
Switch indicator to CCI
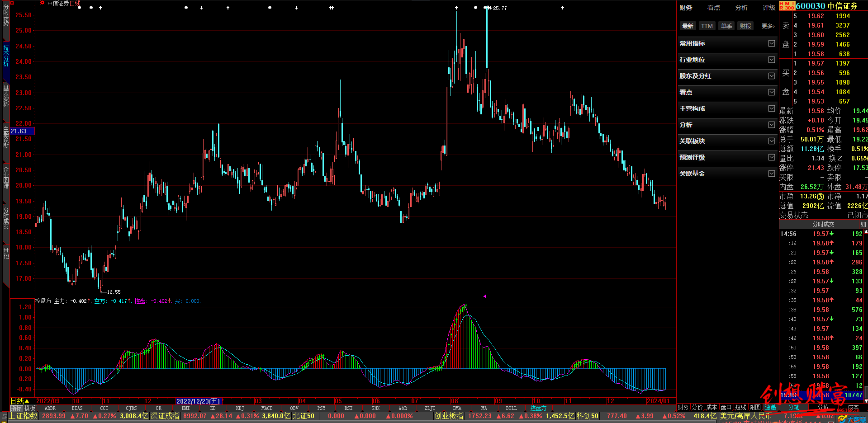coord(104,408)
